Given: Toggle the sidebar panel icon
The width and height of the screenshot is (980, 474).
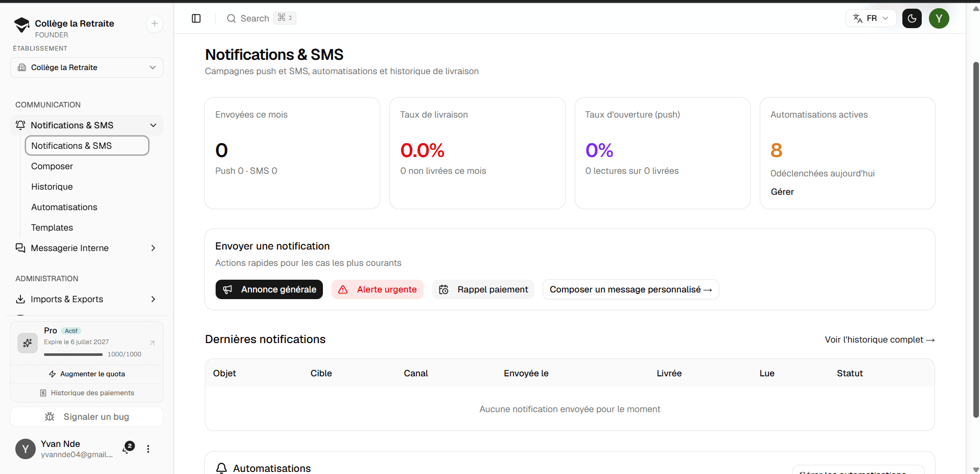Looking at the screenshot, I should [x=196, y=18].
